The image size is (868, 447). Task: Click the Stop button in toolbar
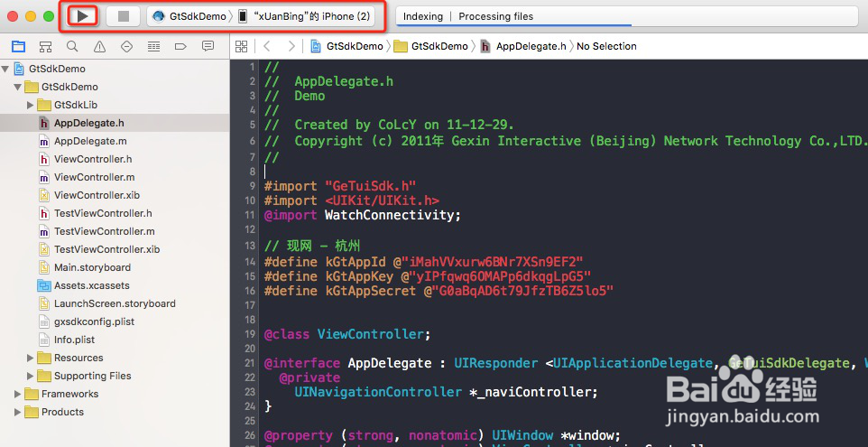pos(124,16)
